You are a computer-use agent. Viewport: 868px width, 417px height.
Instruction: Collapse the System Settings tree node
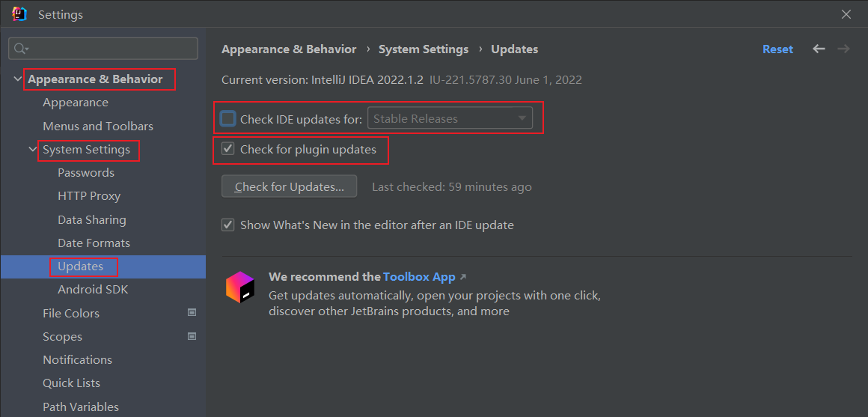[33, 150]
